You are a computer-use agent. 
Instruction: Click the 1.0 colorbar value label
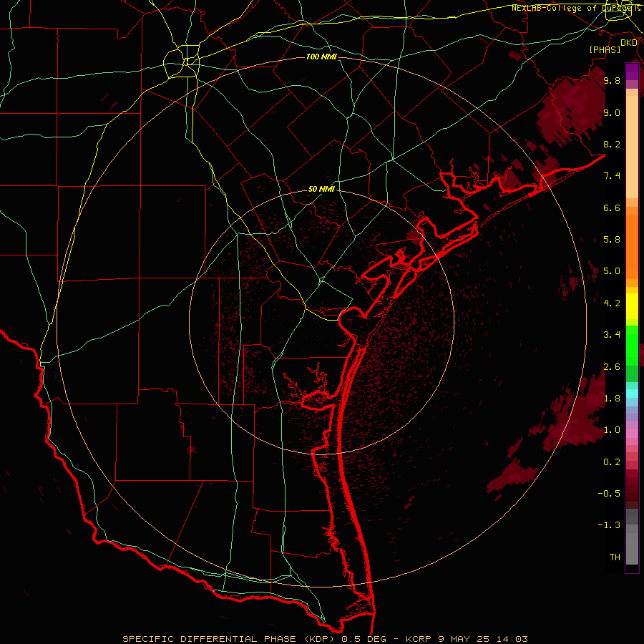click(x=612, y=430)
